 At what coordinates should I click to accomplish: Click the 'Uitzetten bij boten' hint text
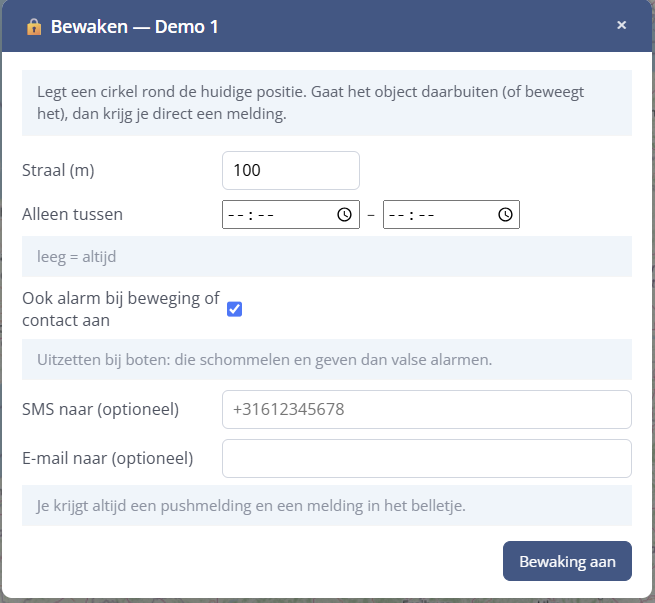click(264, 360)
